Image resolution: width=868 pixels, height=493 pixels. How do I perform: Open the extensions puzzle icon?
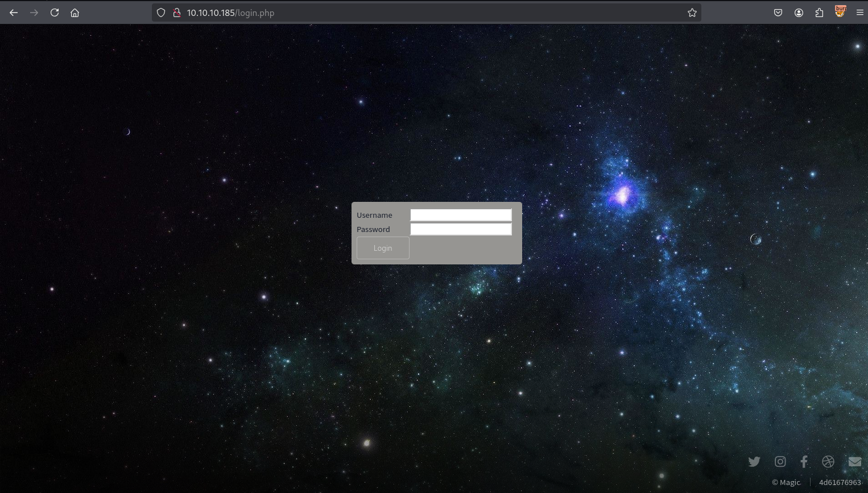pos(819,13)
